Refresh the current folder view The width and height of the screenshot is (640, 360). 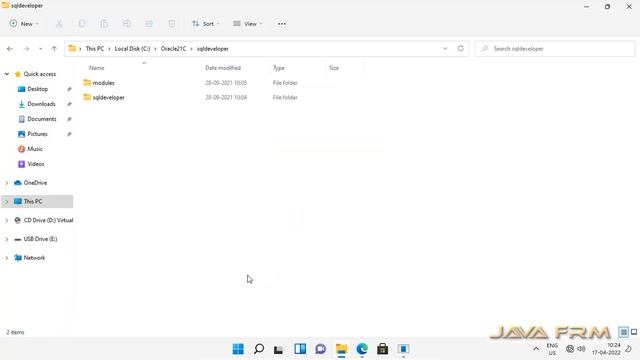[x=460, y=49]
